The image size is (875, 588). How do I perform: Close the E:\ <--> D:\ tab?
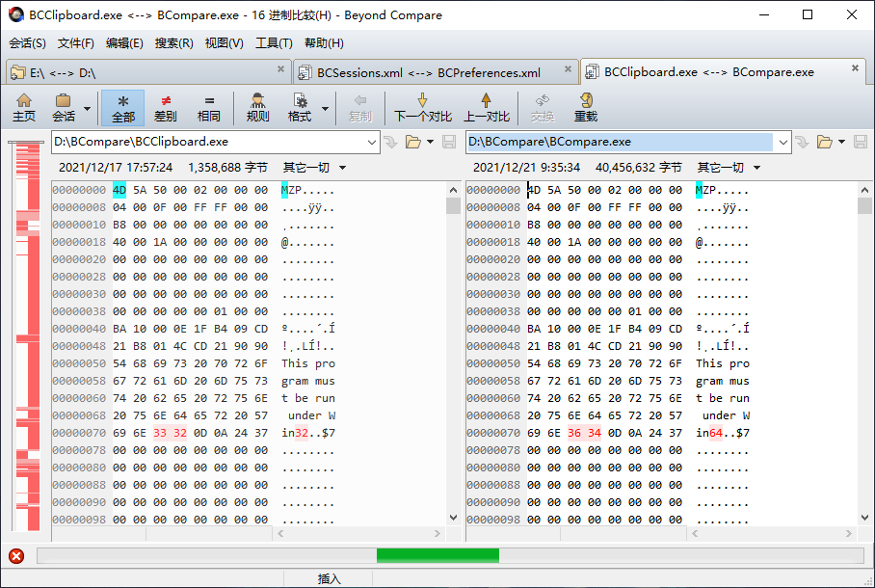280,69
